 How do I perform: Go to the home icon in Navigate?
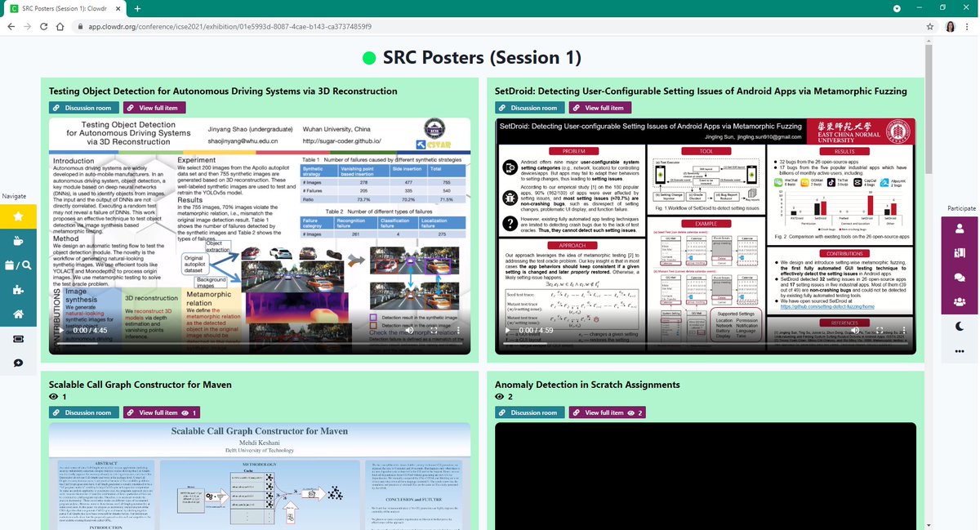point(18,314)
